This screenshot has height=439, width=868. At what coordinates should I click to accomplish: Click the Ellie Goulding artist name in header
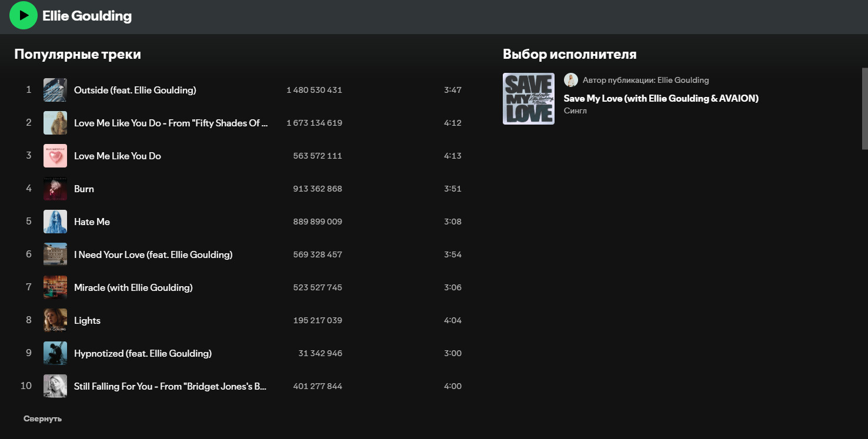pos(87,16)
